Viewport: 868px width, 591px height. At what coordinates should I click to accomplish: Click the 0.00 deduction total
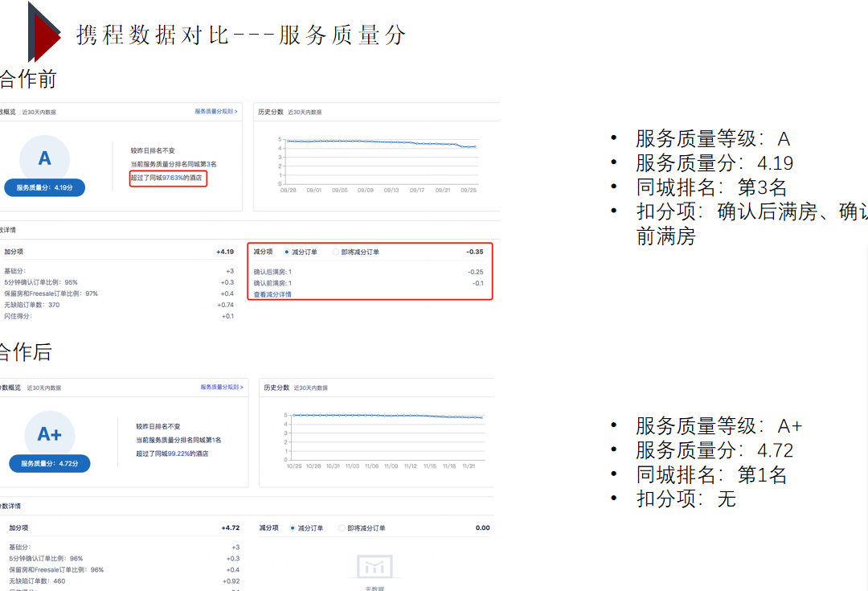(x=483, y=527)
